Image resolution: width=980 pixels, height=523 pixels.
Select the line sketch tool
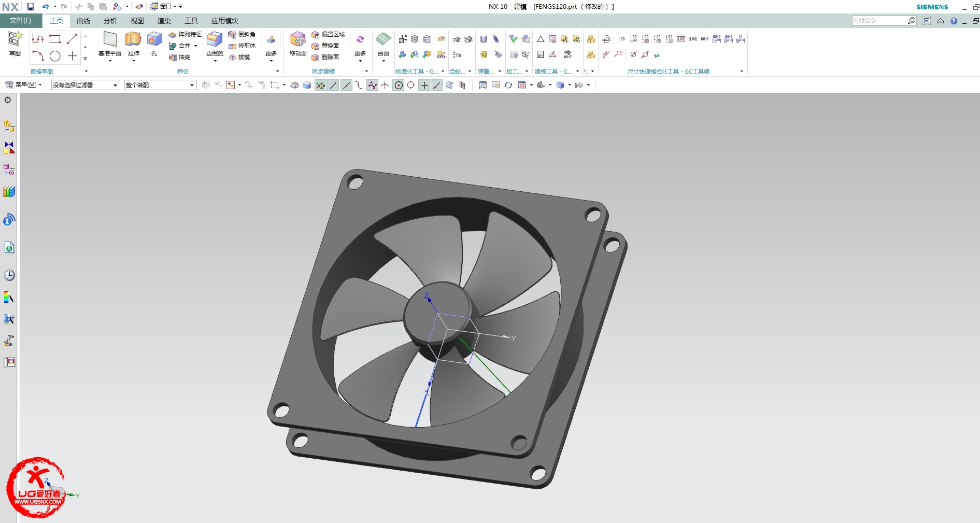(72, 39)
